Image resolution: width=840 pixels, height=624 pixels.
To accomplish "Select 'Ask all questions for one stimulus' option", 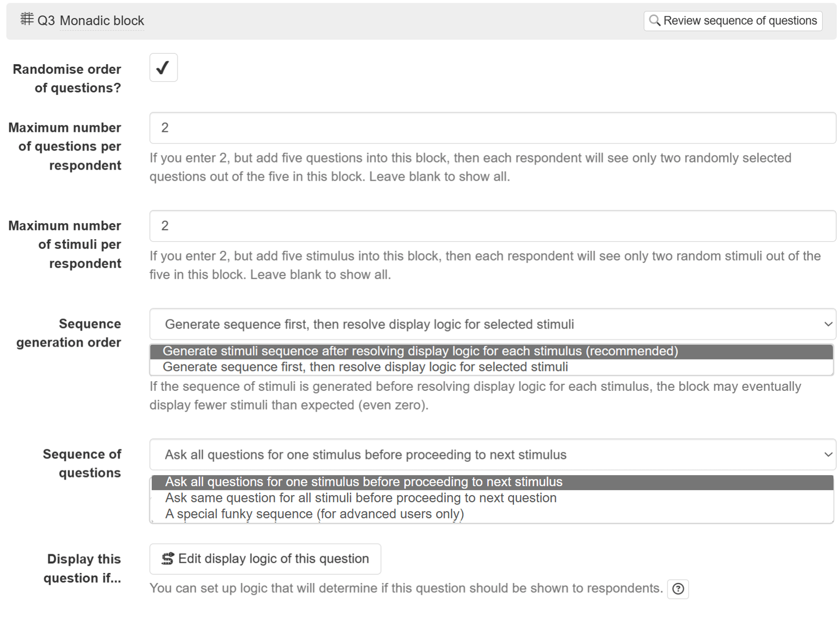I will (364, 482).
